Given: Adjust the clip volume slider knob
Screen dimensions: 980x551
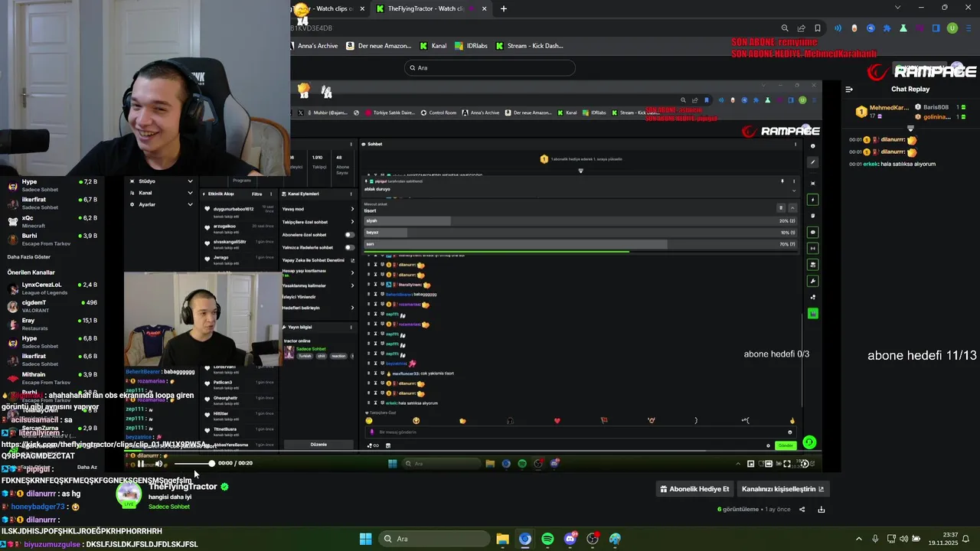Looking at the screenshot, I should coord(211,463).
